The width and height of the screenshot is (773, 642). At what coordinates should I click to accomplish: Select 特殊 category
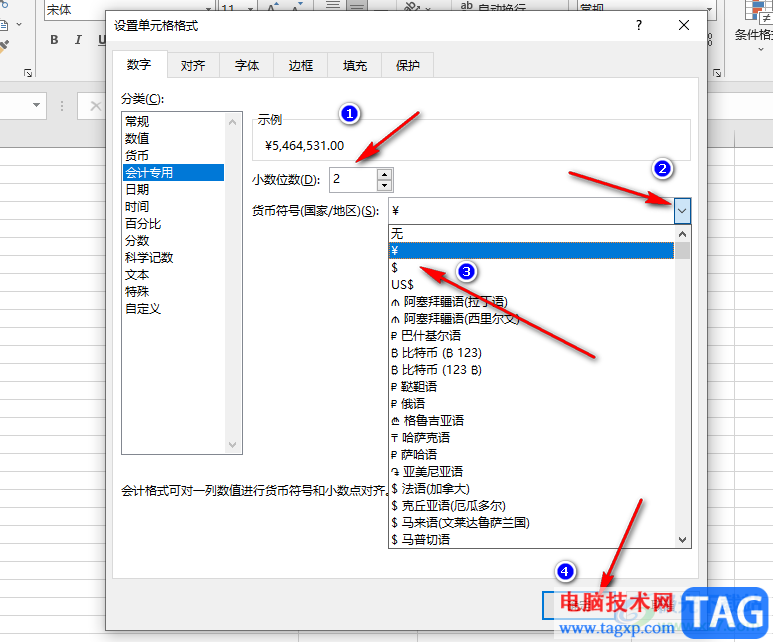(173, 291)
